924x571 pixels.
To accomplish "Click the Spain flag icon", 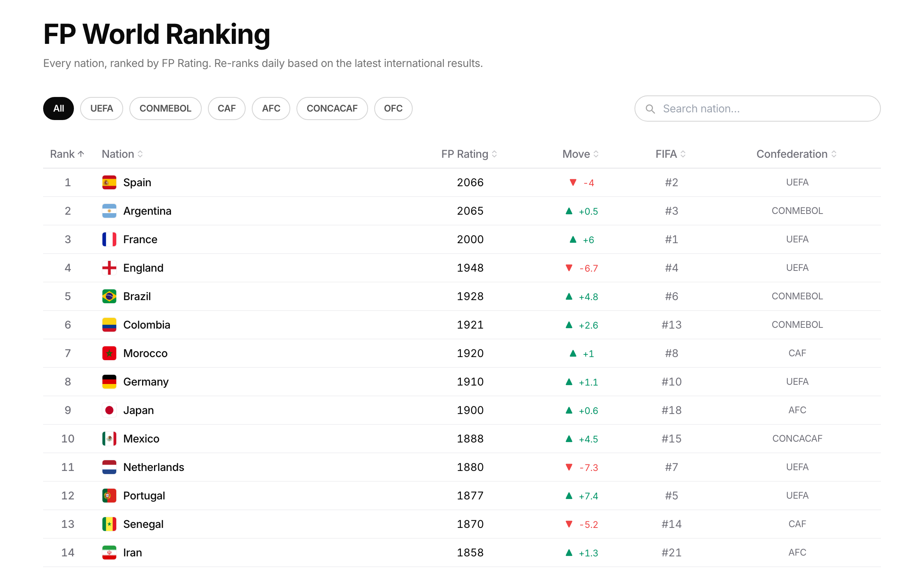I will point(109,182).
